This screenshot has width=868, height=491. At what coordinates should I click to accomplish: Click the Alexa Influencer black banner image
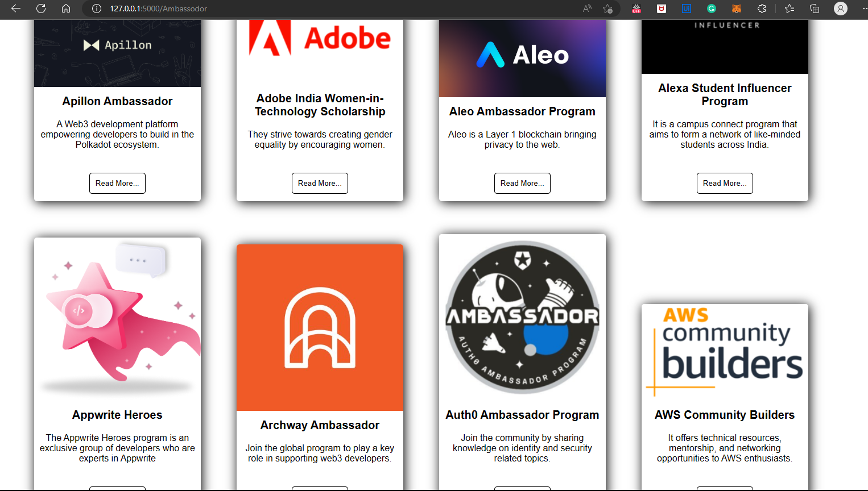(x=725, y=47)
